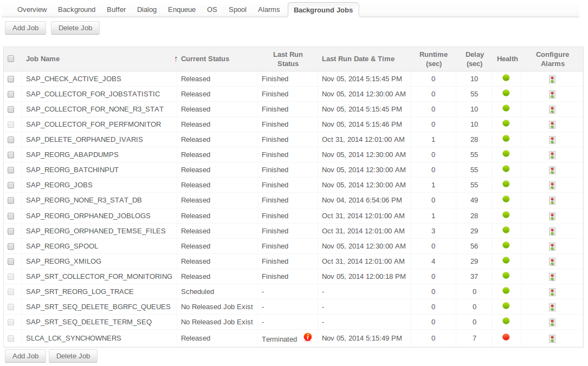Check the SAP_REORG_JOBS row checkbox
The image size is (588, 366).
coord(11,185)
